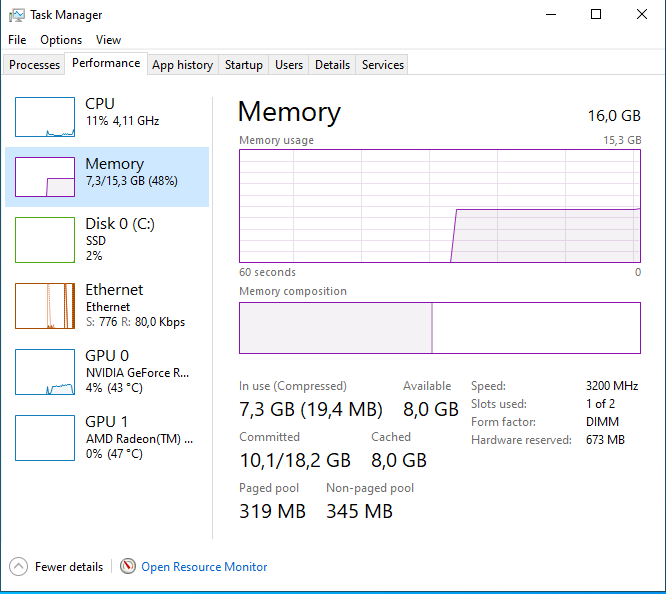Switch to the Processes tab
The height and width of the screenshot is (594, 666).
click(x=35, y=65)
